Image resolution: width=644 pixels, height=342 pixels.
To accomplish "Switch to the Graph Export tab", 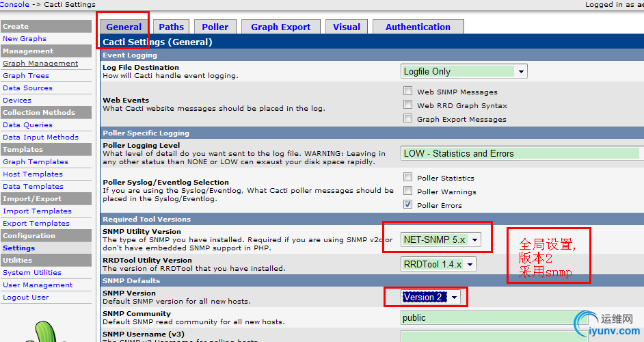I will (280, 27).
